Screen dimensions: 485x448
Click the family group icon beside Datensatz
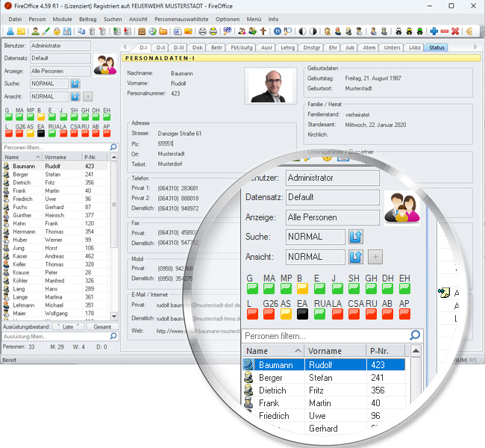coord(104,65)
